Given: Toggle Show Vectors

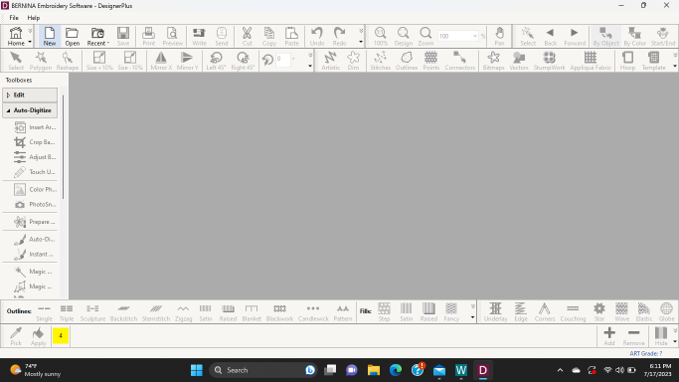Looking at the screenshot, I should (x=519, y=61).
